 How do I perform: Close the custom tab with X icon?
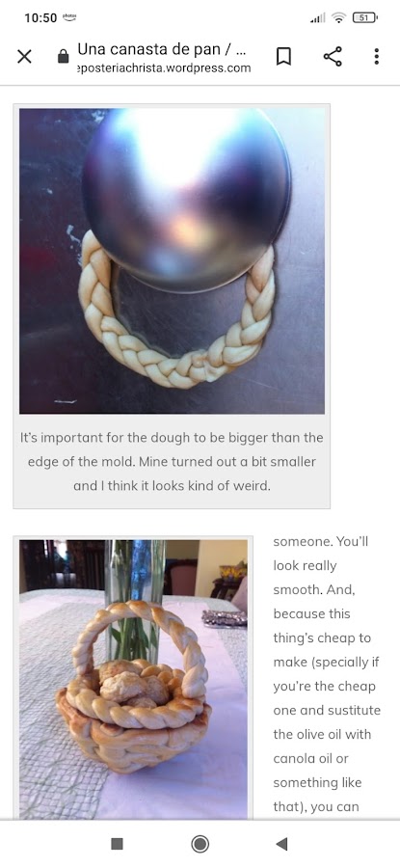24,57
